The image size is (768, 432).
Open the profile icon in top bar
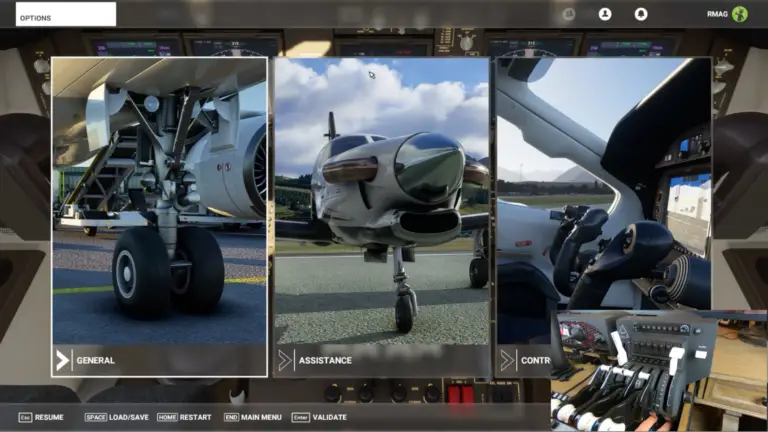point(605,14)
